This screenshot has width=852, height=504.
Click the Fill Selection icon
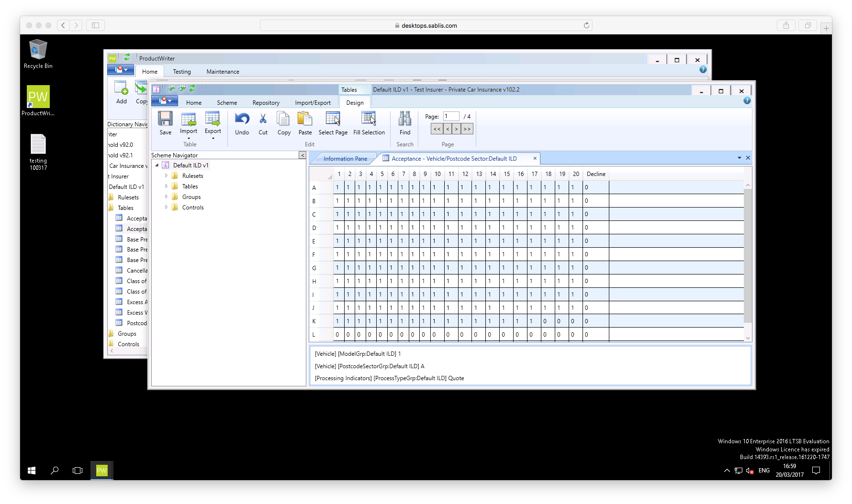(369, 119)
